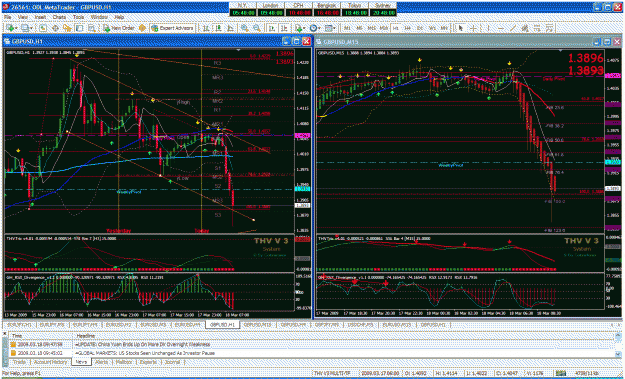
Task: Set timeframe to M15
Action: [x=371, y=28]
